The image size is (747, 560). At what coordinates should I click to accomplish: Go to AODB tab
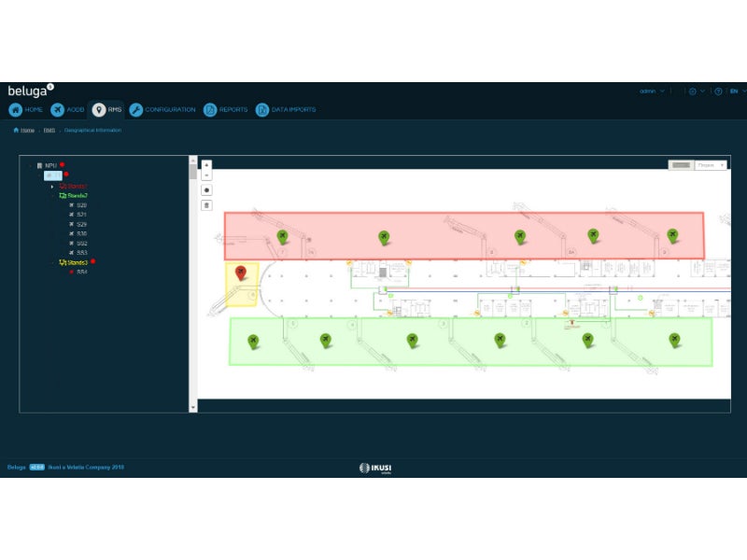67,109
